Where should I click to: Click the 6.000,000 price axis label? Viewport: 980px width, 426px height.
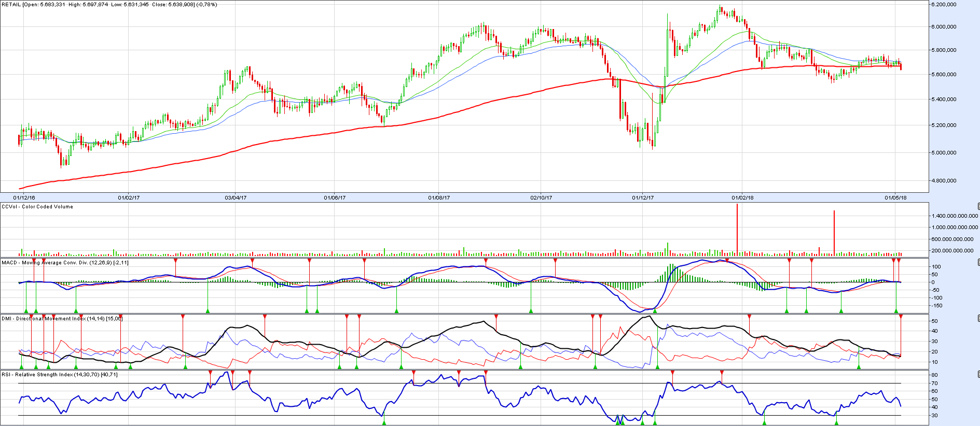pyautogui.click(x=944, y=26)
